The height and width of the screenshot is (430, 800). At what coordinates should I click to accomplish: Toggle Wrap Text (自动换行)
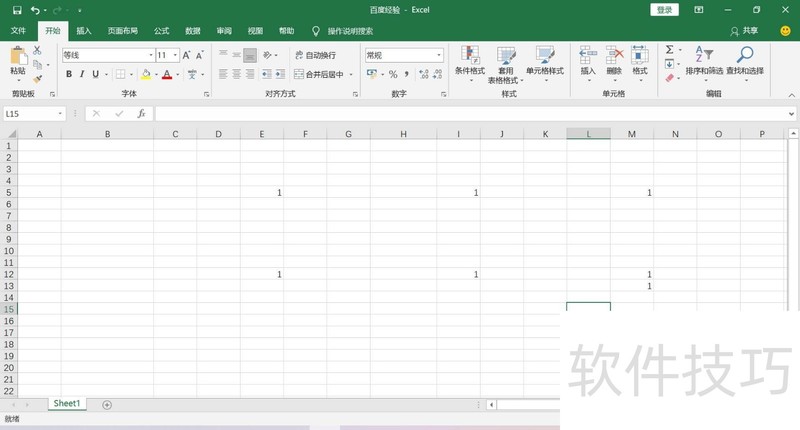[x=314, y=55]
